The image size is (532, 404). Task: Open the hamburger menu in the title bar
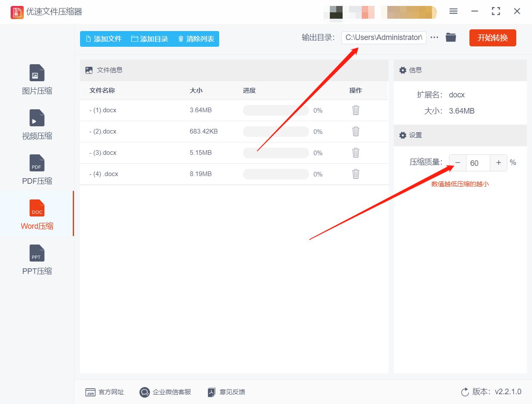[x=453, y=11]
